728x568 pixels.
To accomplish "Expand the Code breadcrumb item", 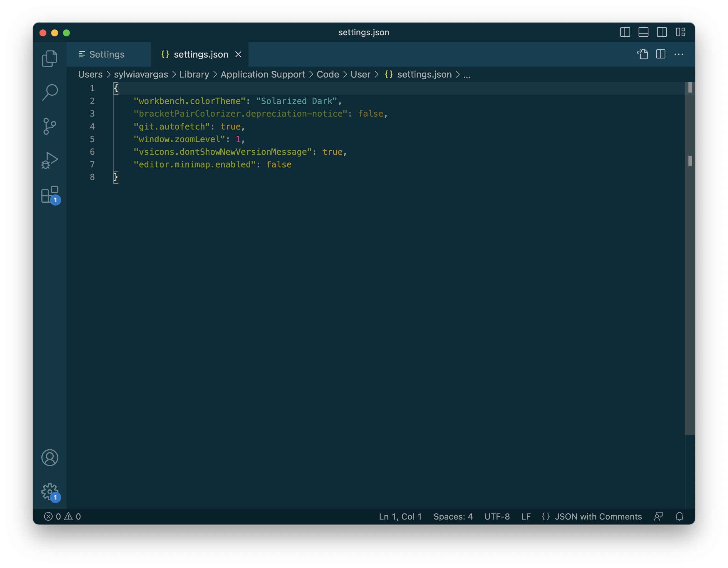I will click(328, 74).
